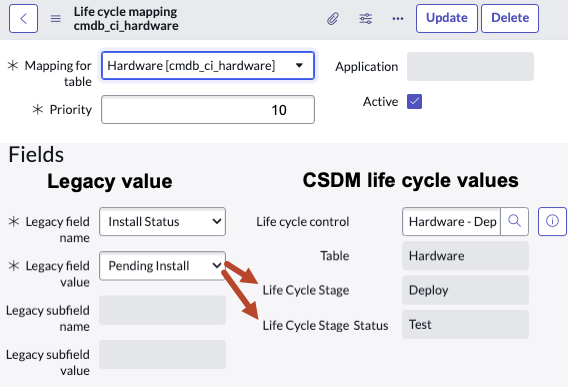The height and width of the screenshot is (387, 568).
Task: Click the Application read-only field
Action: coord(470,66)
